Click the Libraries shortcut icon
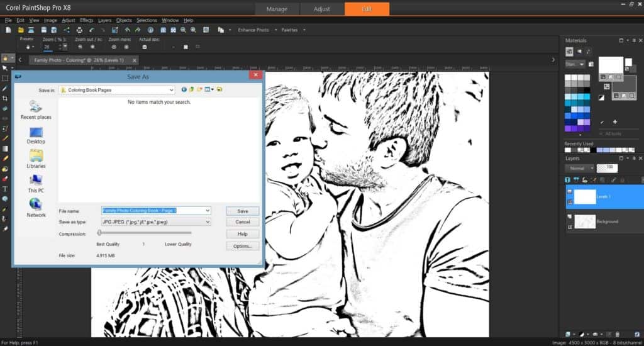 [x=36, y=159]
